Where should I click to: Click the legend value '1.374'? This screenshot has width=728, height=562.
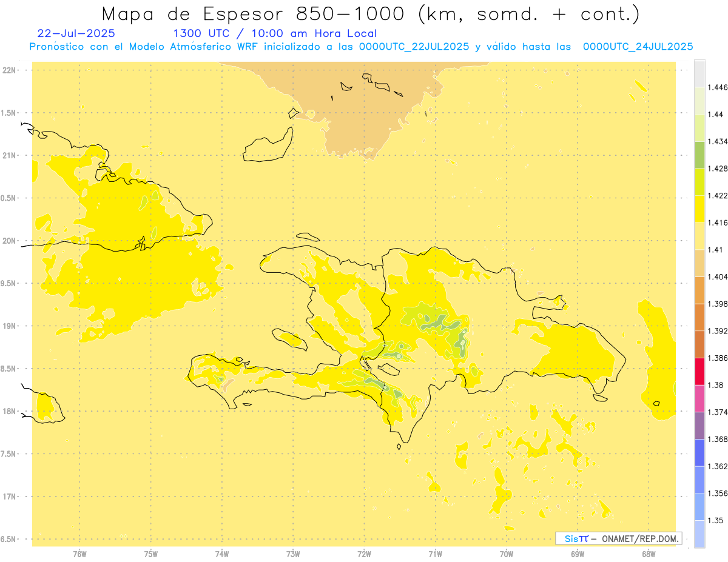[x=718, y=412]
